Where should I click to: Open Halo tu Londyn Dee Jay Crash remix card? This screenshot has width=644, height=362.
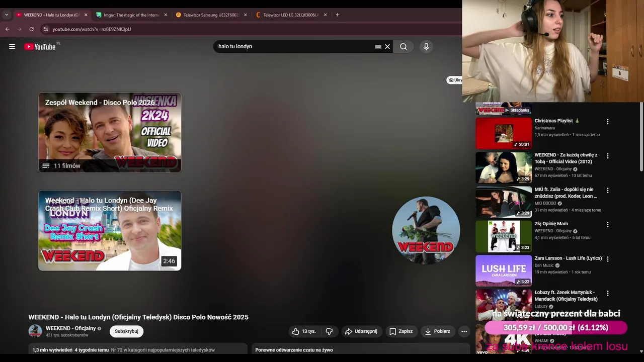pos(110,230)
